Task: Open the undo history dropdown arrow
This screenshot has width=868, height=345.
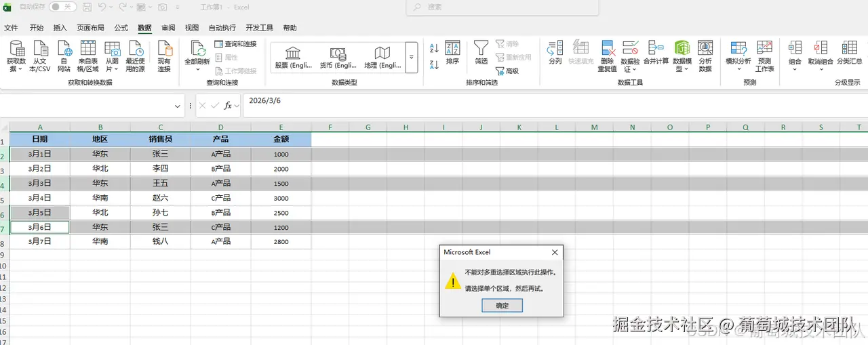Action: pyautogui.click(x=111, y=7)
